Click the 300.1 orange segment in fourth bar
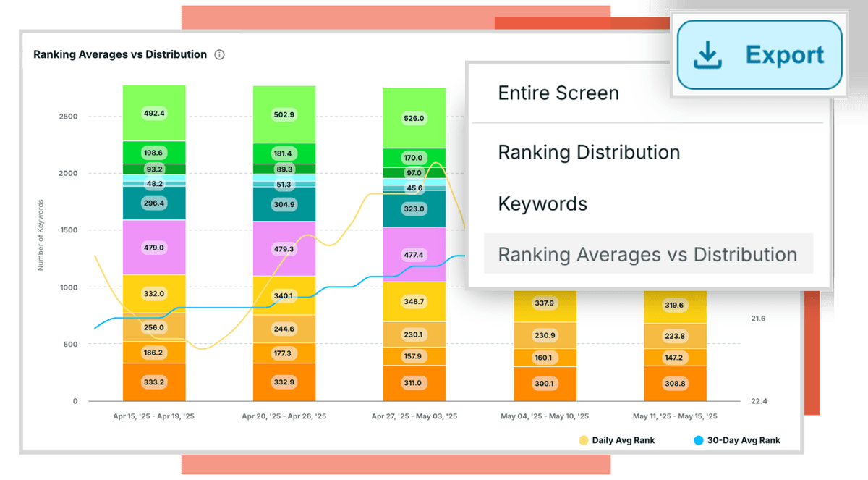Screen dimensions: 868x480 click(x=545, y=384)
